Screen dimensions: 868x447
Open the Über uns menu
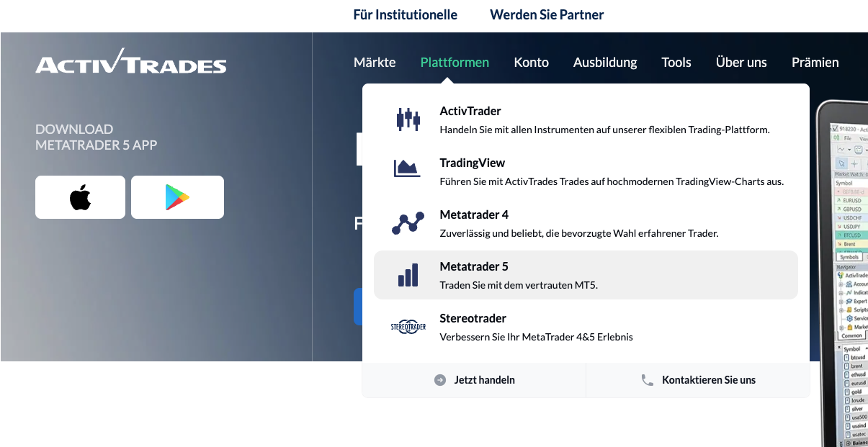click(x=741, y=63)
